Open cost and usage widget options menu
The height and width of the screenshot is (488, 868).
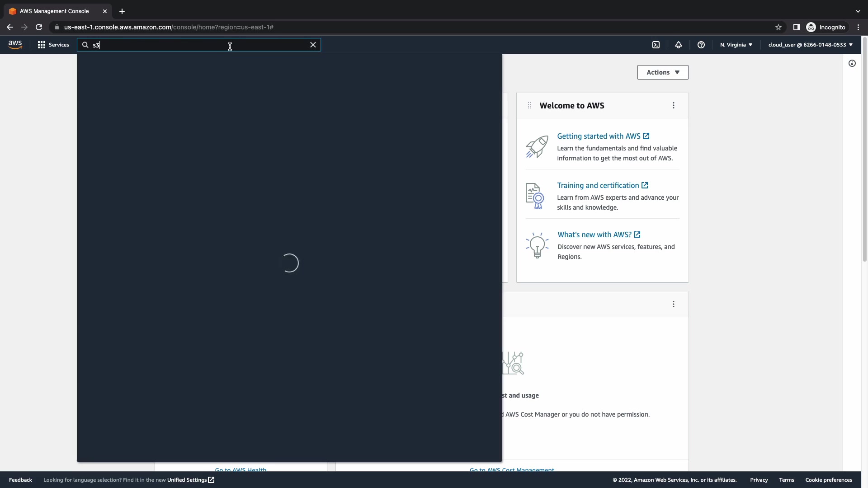(674, 304)
